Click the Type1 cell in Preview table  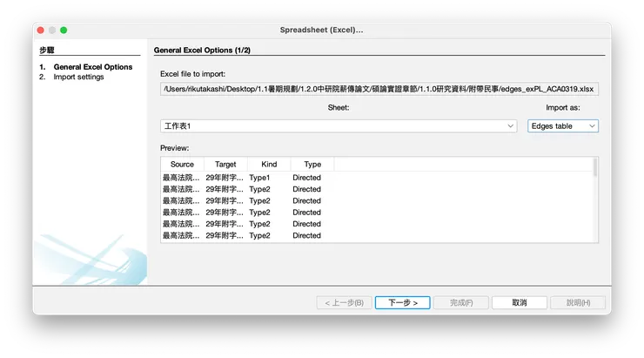point(259,178)
